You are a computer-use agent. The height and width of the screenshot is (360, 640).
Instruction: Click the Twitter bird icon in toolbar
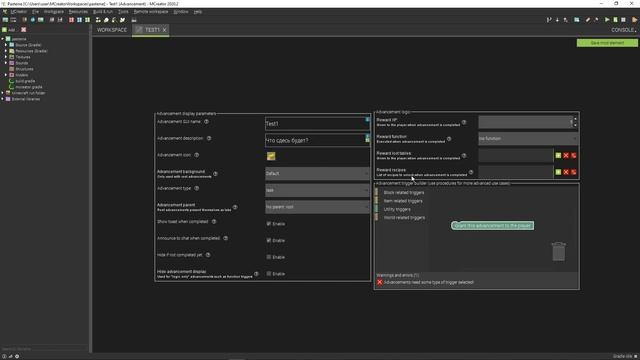(x=122, y=20)
